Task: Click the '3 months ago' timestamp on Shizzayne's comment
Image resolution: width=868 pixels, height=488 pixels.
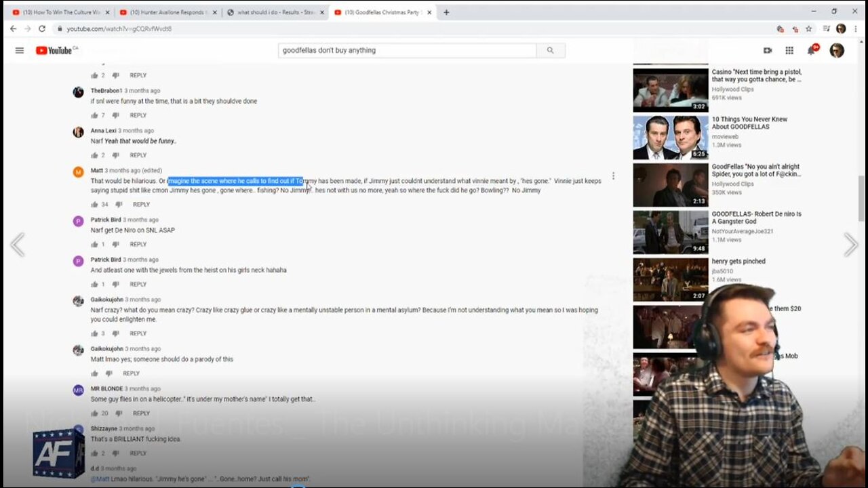Action: point(137,429)
